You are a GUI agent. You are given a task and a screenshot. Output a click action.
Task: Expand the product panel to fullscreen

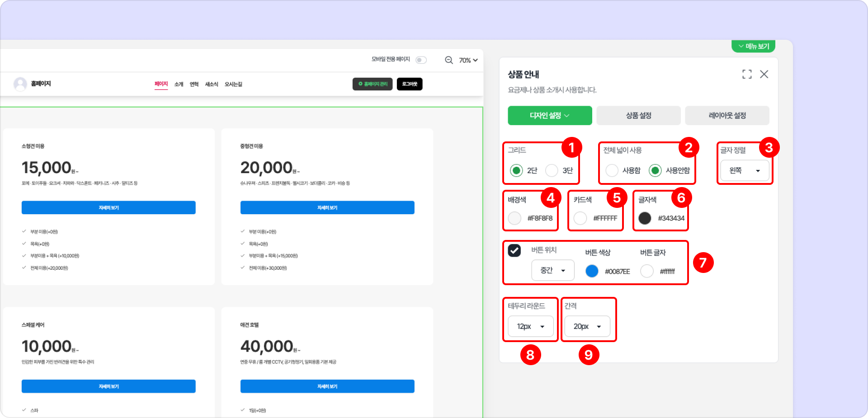(747, 74)
